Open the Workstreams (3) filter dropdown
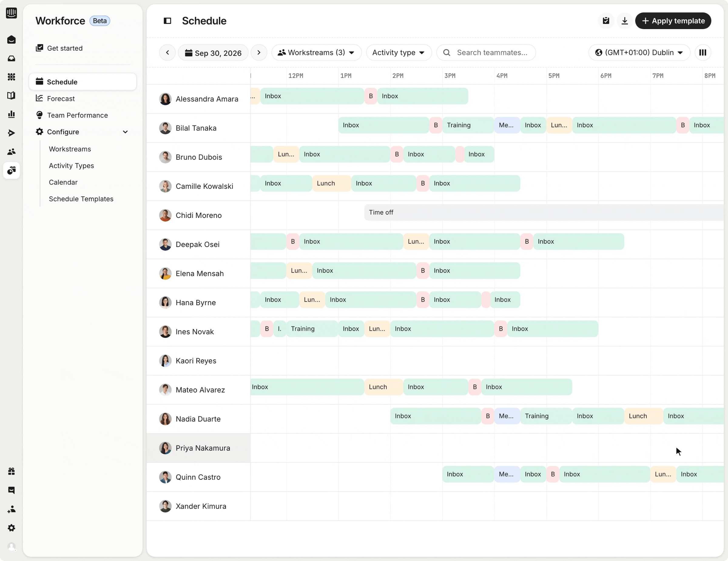 (316, 53)
